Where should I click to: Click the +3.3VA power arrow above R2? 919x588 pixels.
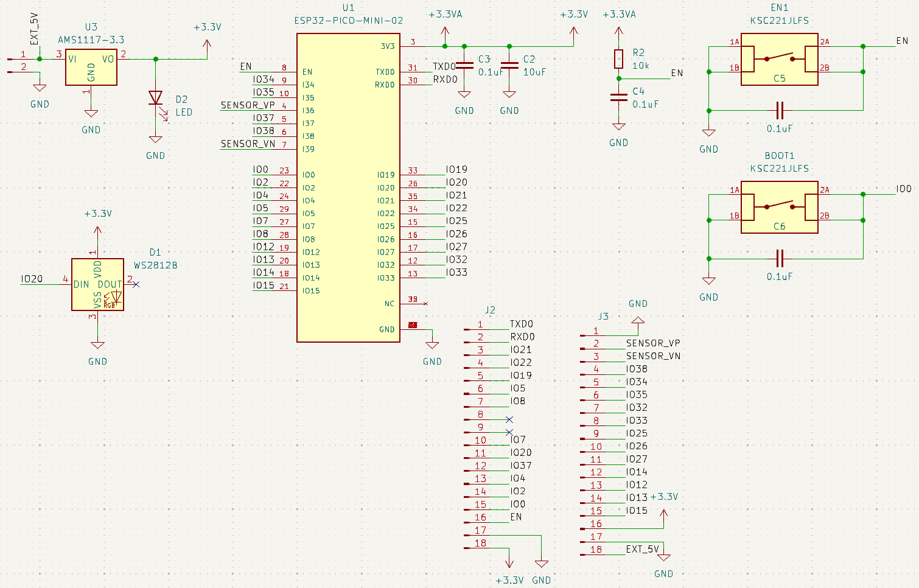point(619,30)
